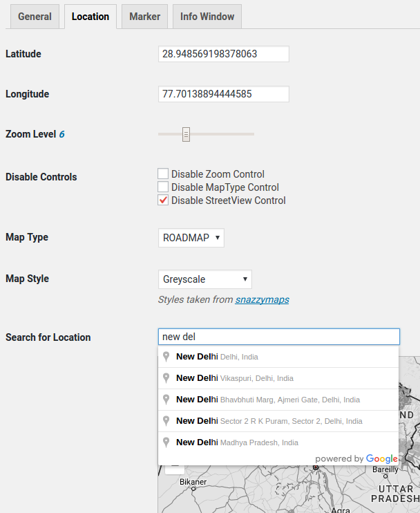The height and width of the screenshot is (513, 420).
Task: Enable Disable Zoom Control checkbox
Action: [163, 174]
